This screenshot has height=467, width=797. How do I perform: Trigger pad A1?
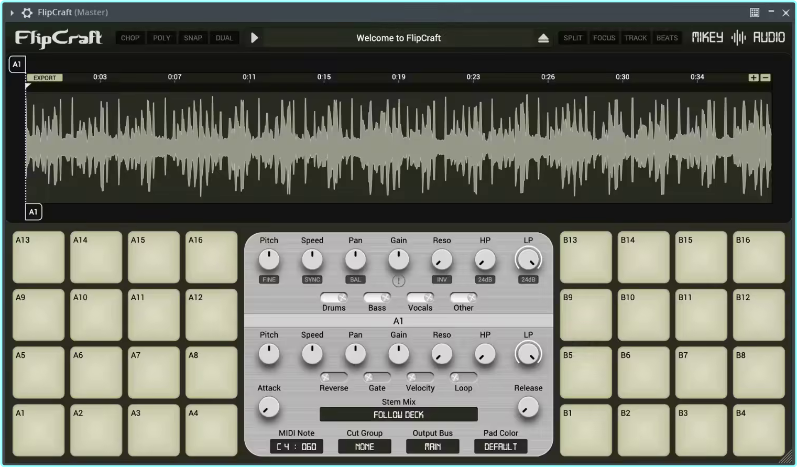[x=39, y=430]
